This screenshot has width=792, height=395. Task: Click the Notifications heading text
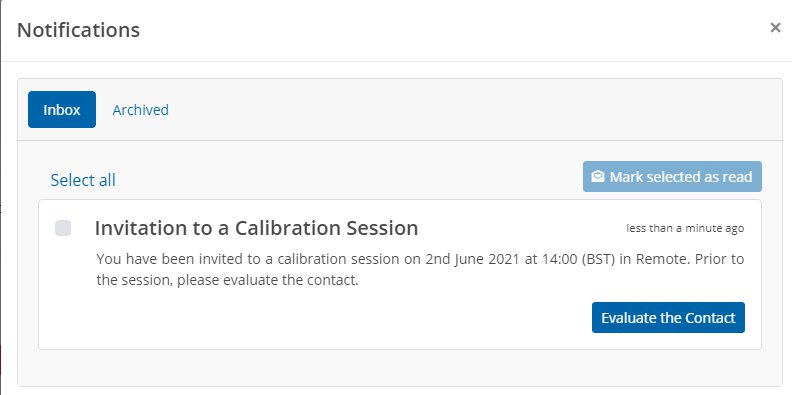[78, 30]
